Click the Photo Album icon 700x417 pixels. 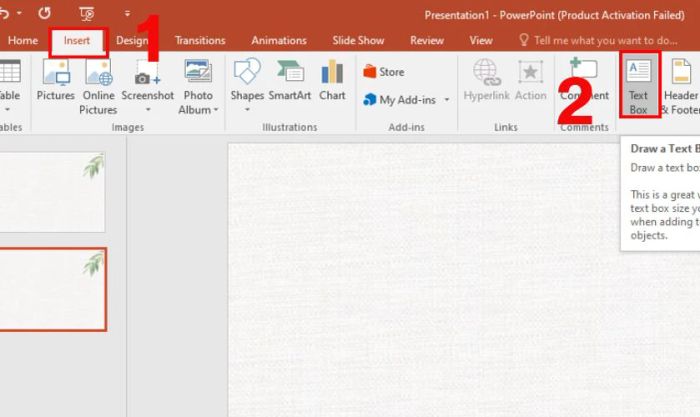pyautogui.click(x=198, y=71)
